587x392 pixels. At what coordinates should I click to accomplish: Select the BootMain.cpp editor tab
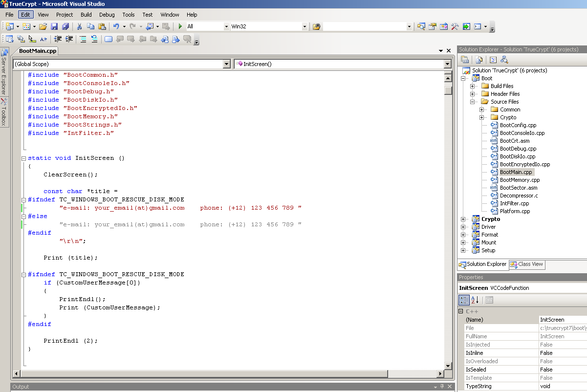point(38,51)
